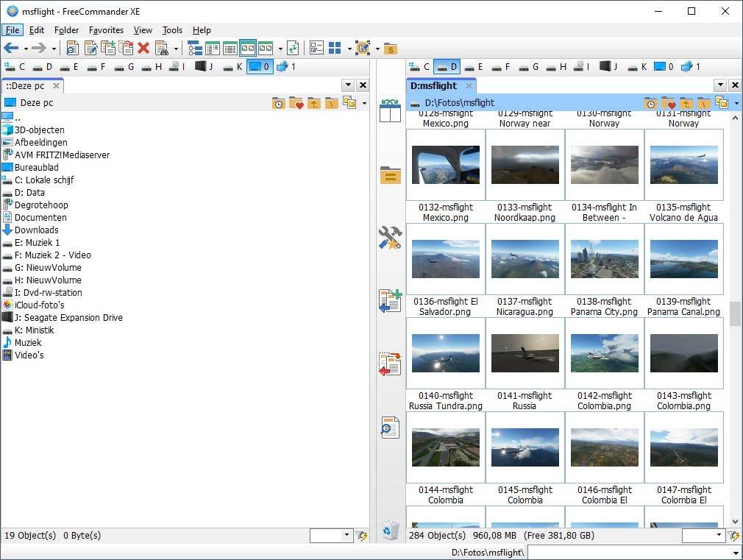Click the Search files binoculars icon
Screen dimensions: 743x560
pos(162,49)
